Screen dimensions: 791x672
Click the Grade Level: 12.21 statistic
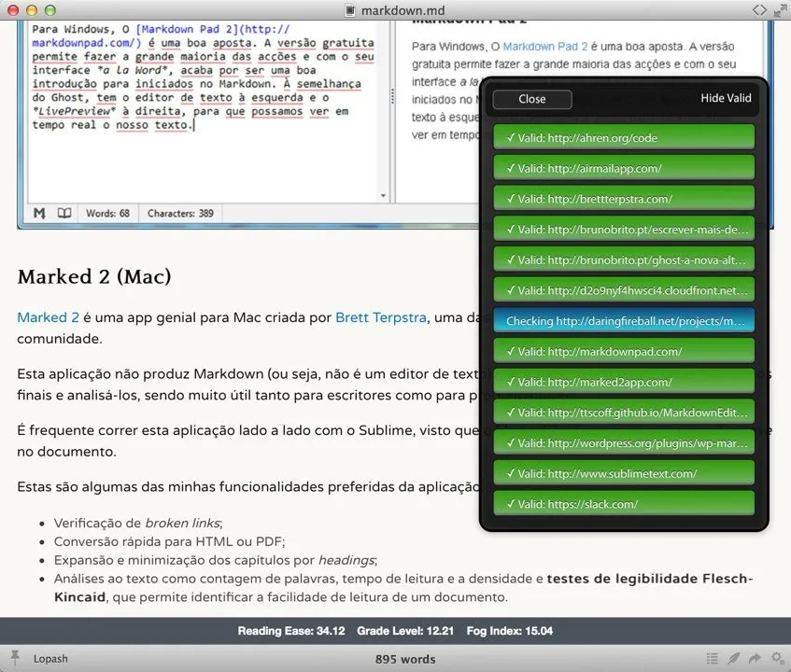[405, 631]
